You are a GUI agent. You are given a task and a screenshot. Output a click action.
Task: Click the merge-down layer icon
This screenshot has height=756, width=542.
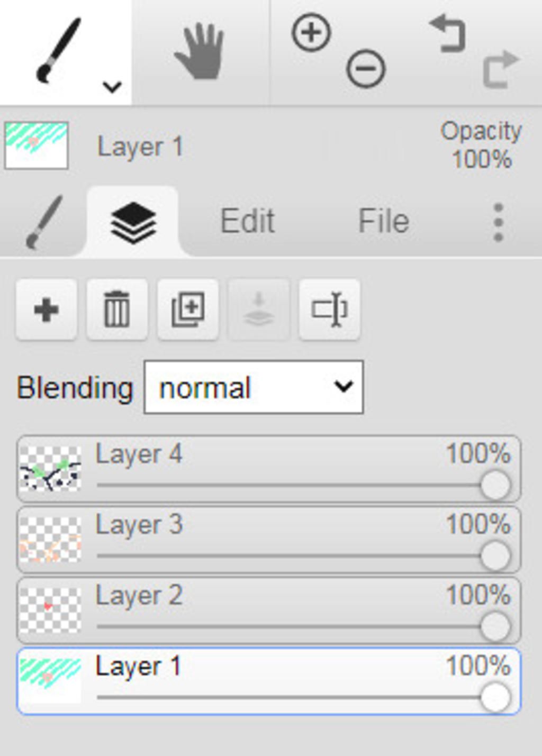pyautogui.click(x=259, y=309)
